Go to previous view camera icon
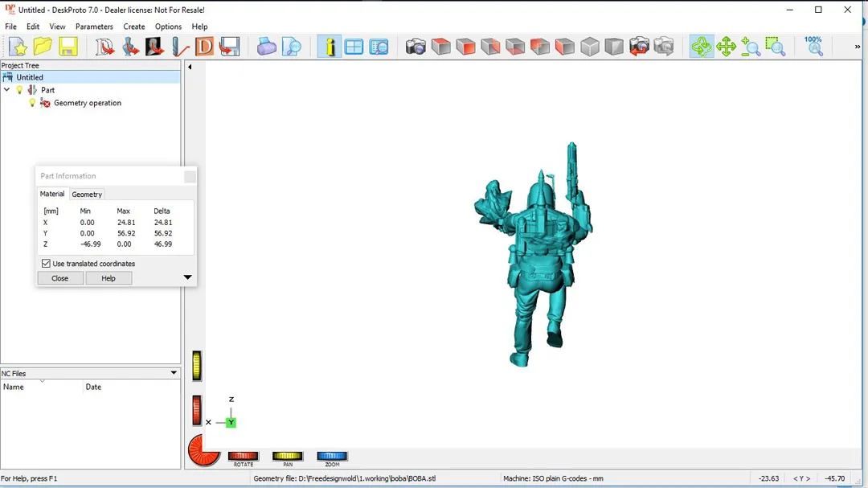 tap(639, 47)
